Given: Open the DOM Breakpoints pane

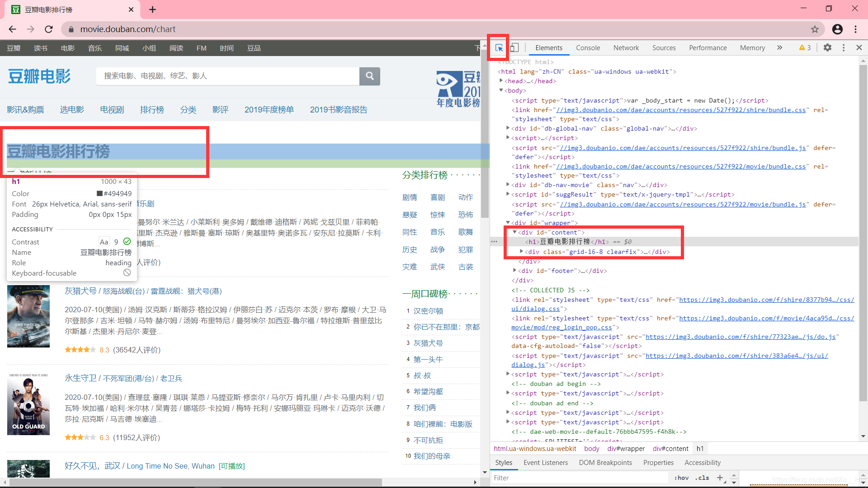Looking at the screenshot, I should [605, 462].
